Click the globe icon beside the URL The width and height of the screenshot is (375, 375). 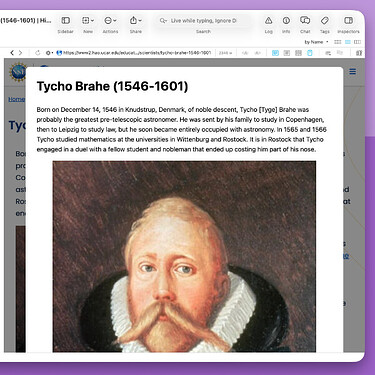pyautogui.click(x=59, y=53)
